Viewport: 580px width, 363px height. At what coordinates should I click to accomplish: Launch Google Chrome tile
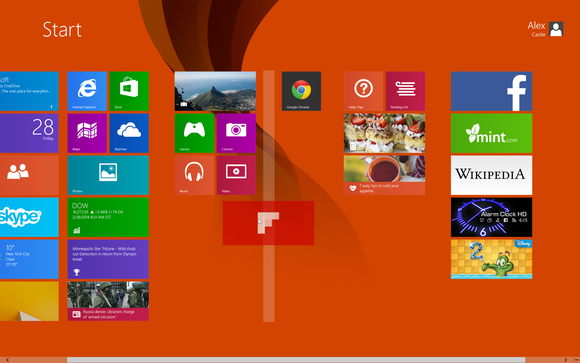coord(301,91)
